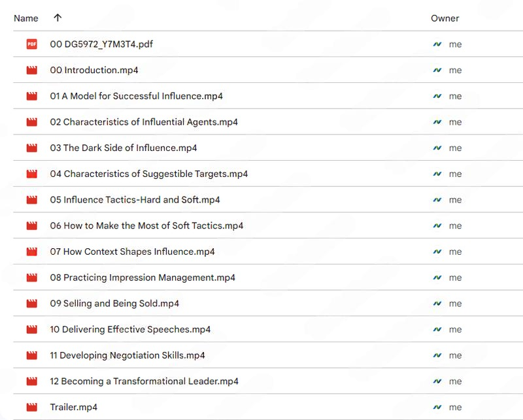Image resolution: width=523 pixels, height=420 pixels.
Task: Reverse sort direction with the up arrow
Action: point(58,18)
